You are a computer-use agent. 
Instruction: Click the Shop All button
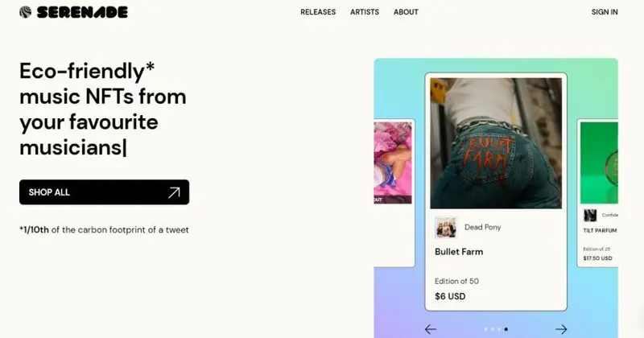pos(105,192)
